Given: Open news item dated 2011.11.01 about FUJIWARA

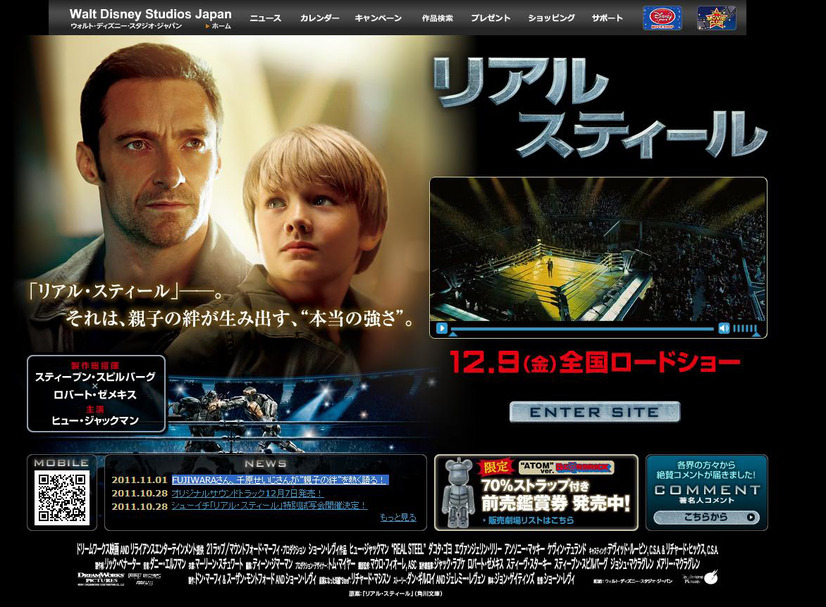Looking at the screenshot, I should [280, 480].
